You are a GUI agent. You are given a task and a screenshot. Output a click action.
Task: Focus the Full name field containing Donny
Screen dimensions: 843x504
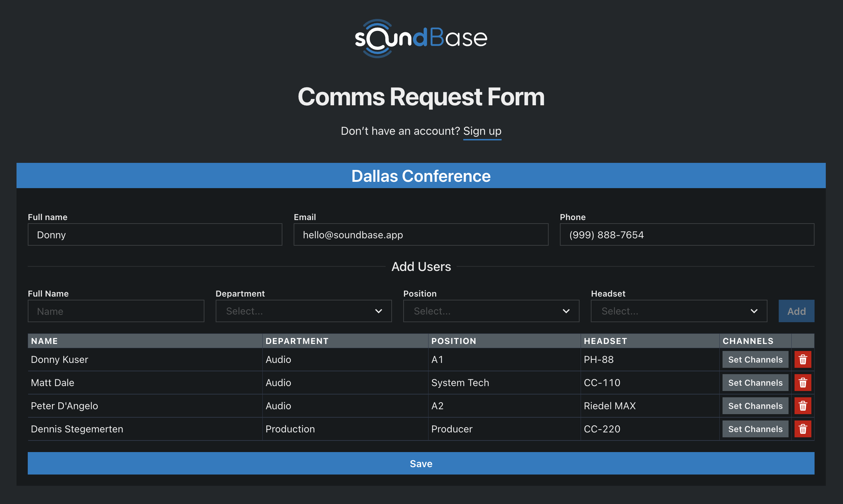155,234
